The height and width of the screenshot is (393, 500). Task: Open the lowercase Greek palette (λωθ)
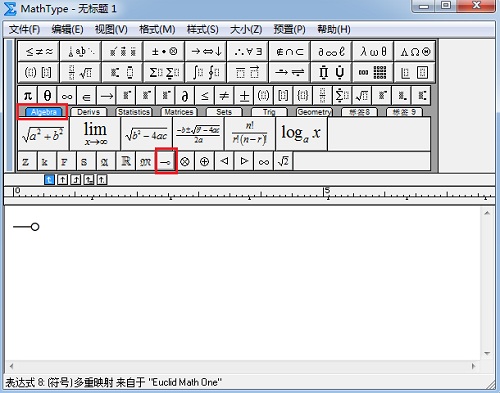tap(373, 51)
